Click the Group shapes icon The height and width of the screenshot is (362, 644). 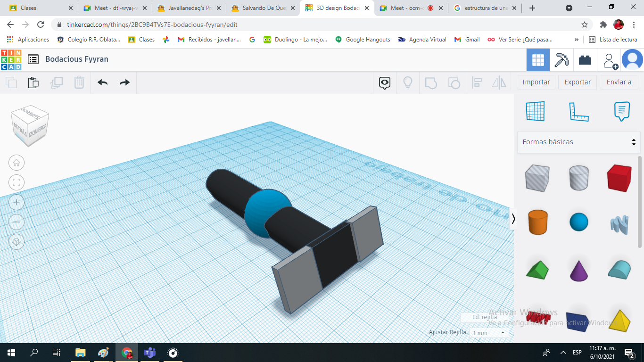431,83
